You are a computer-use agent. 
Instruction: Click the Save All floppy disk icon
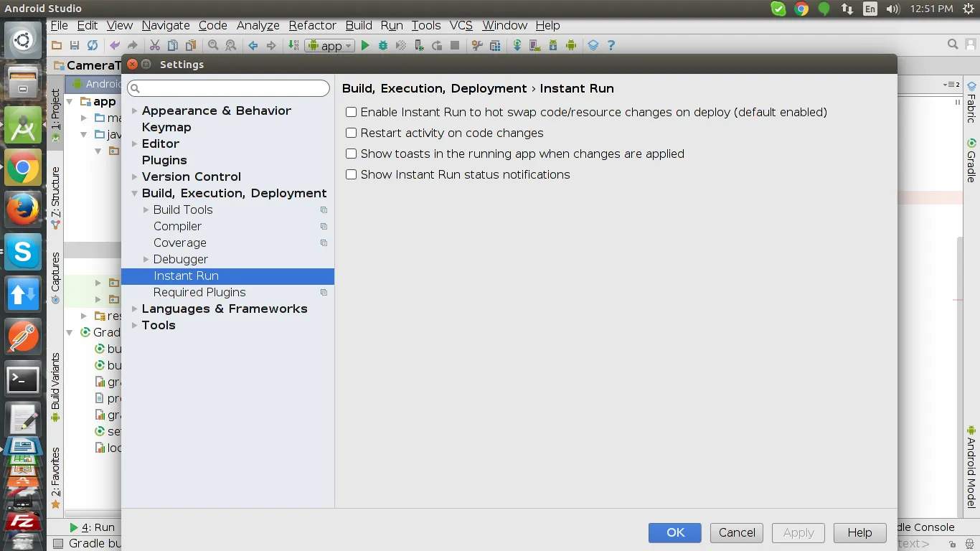(x=75, y=45)
